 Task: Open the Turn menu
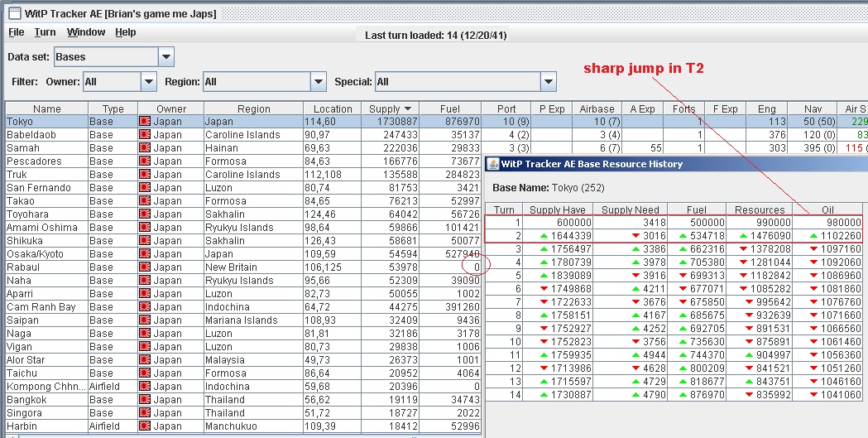[45, 32]
